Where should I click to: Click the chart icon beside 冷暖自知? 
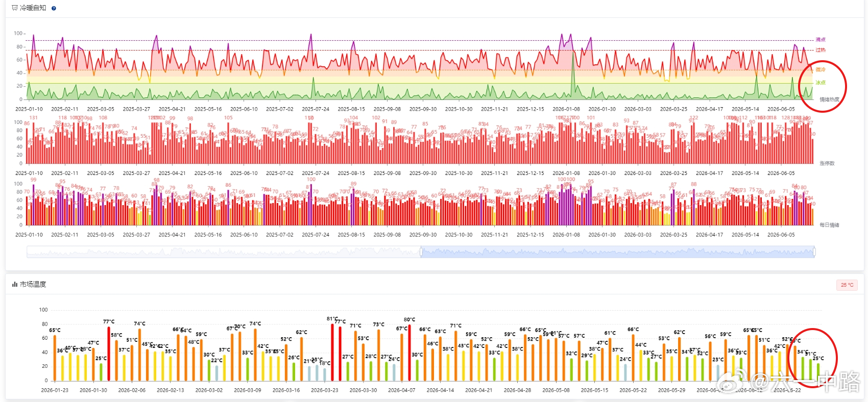[x=15, y=8]
